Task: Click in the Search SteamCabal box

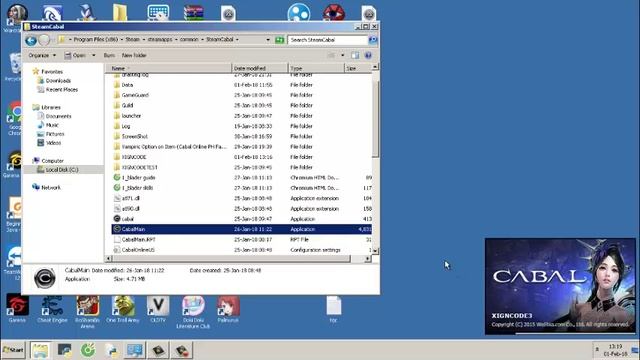Action: [328, 40]
